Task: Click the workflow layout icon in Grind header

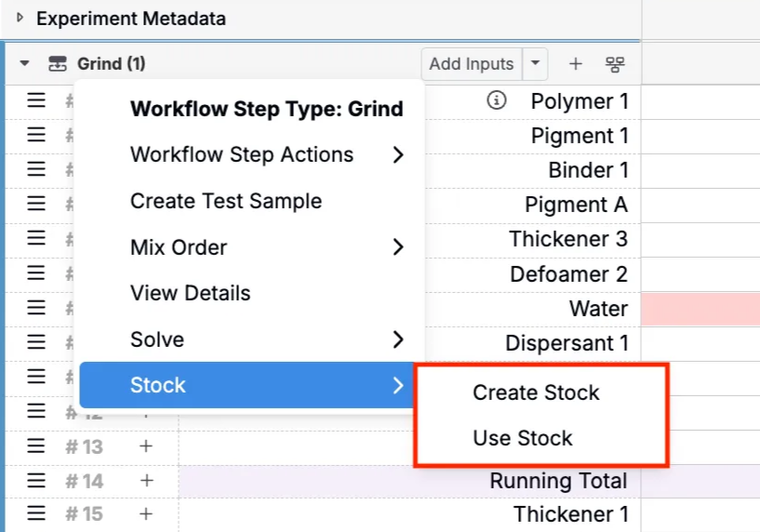Action: (615, 64)
